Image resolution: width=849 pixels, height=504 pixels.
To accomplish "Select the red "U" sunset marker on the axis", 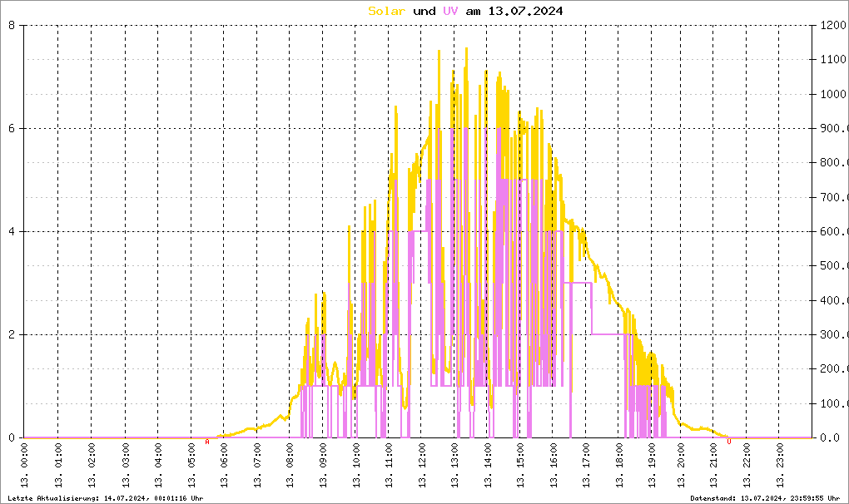I will coord(729,442).
